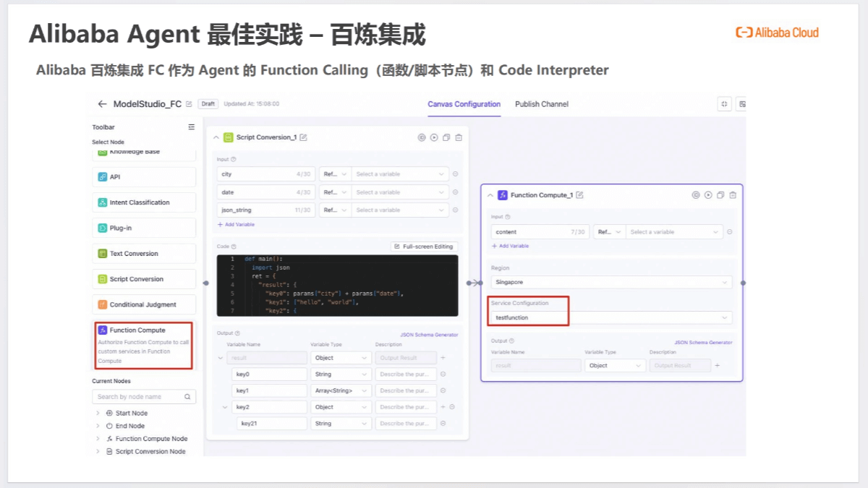Click the content variable name field
The width and height of the screenshot is (868, 488).
[x=540, y=232]
